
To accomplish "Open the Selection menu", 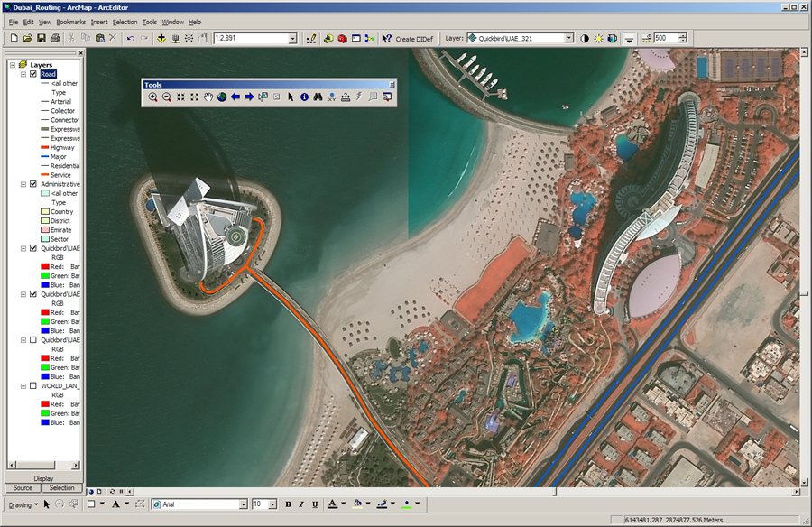I will 125,23.
